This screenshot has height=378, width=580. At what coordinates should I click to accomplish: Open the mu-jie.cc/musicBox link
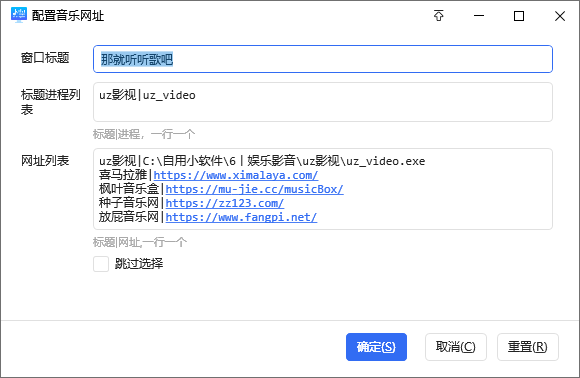point(254,189)
